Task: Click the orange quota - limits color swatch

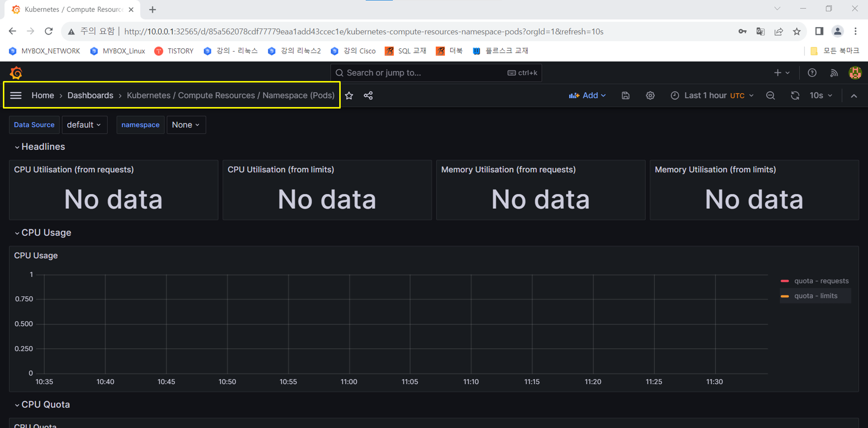Action: [785, 296]
